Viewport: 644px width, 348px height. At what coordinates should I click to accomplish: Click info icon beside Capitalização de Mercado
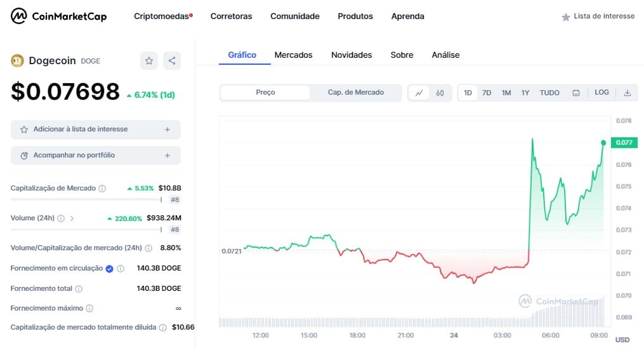point(102,188)
